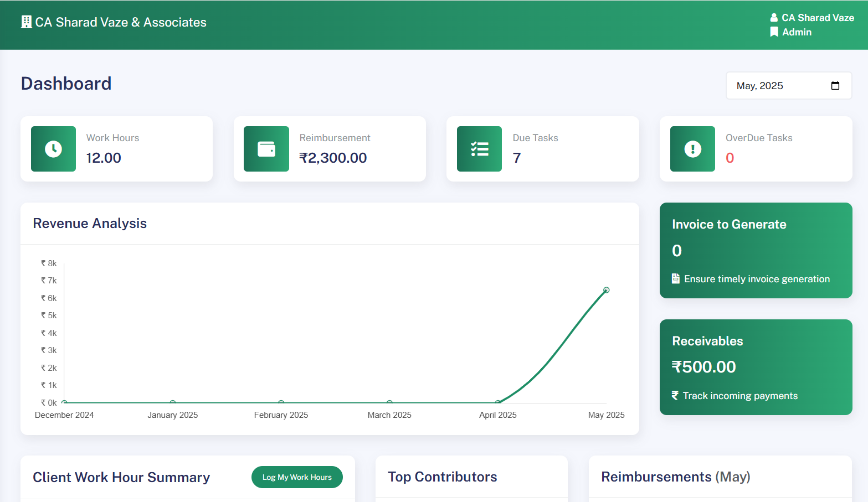Click the OverDue Tasks exclamation icon
Screen dimensions: 868x502
coord(692,149)
